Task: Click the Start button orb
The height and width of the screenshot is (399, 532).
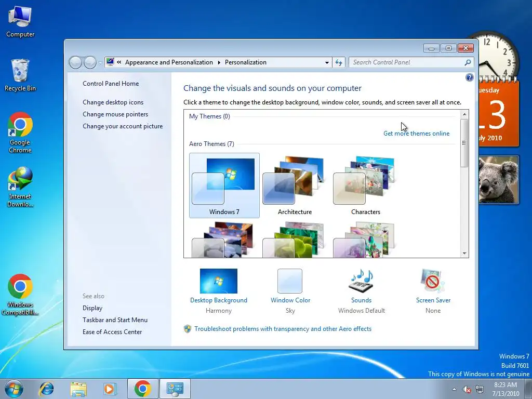Action: [14, 389]
